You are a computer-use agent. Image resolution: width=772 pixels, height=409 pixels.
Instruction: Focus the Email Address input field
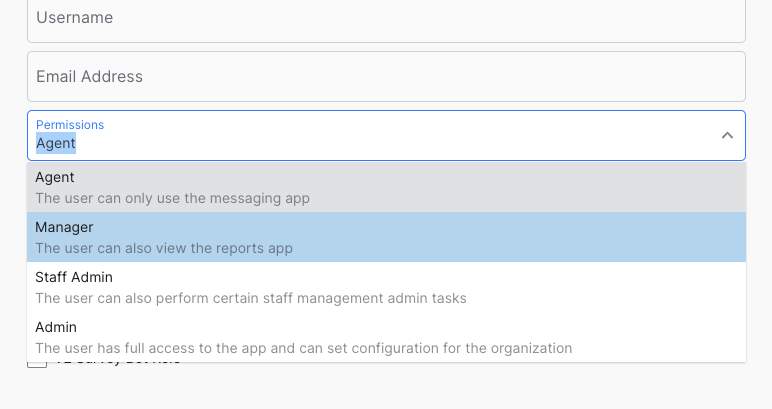pyautogui.click(x=386, y=76)
